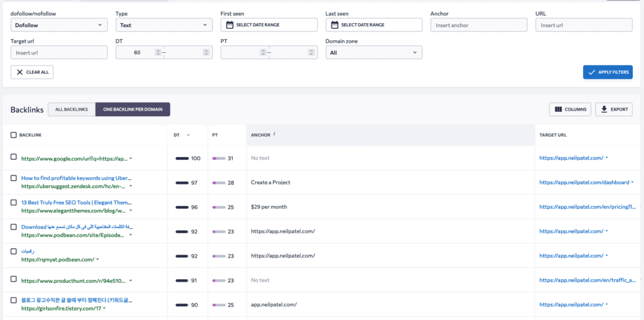The height and width of the screenshot is (320, 644).
Task: Select the producthunt.com row checkbox
Action: 14,279
